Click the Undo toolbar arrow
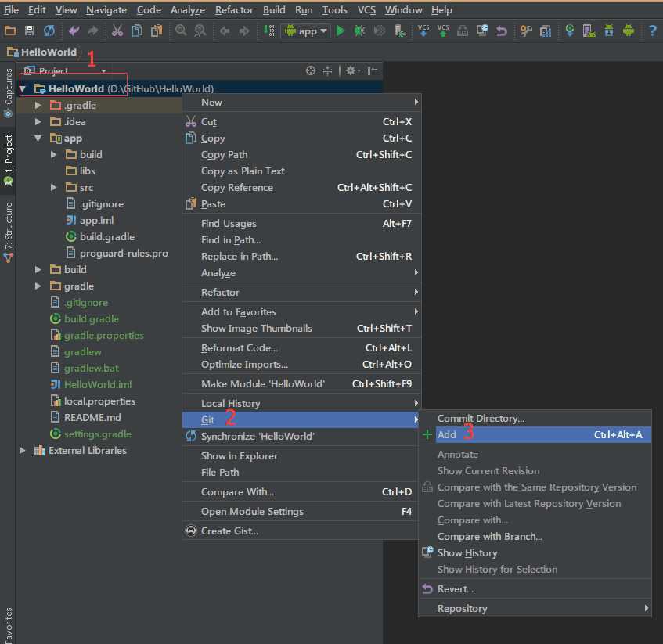 [74, 31]
